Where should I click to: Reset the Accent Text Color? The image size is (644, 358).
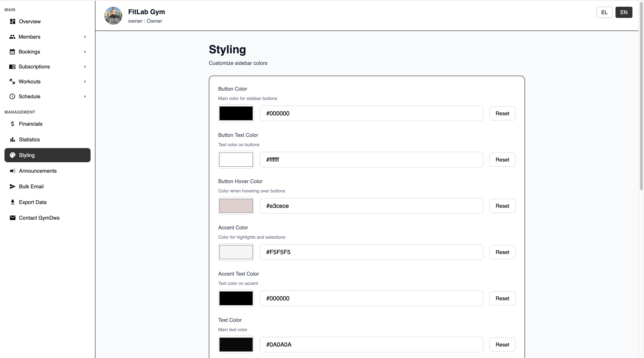pos(502,298)
